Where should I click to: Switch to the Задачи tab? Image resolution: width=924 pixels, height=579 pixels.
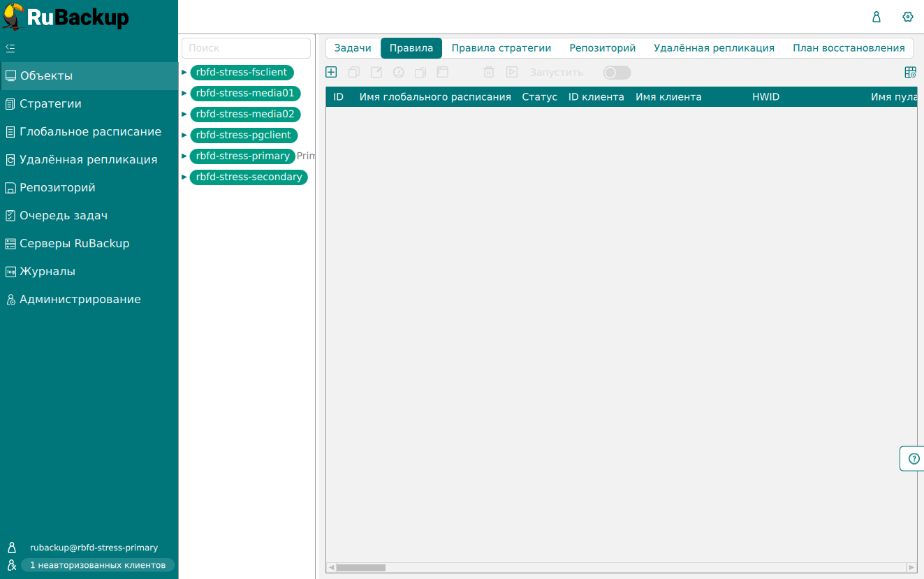pos(353,48)
